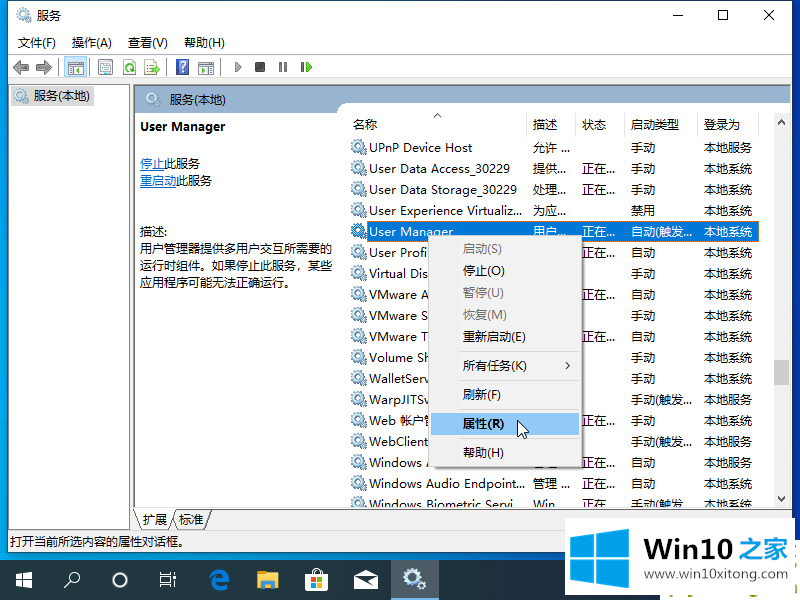The height and width of the screenshot is (600, 800).
Task: Click the Properties toolbar icon
Action: click(x=106, y=67)
